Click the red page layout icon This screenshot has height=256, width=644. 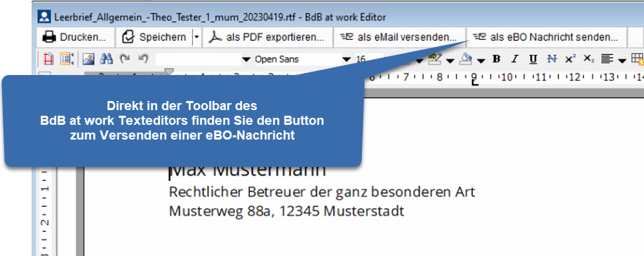tap(48, 59)
